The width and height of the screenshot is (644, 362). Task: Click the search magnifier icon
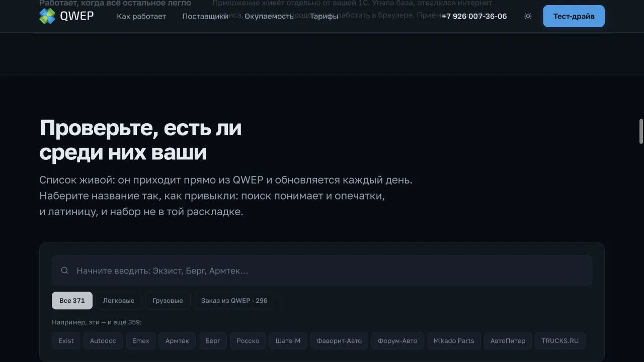coord(64,270)
